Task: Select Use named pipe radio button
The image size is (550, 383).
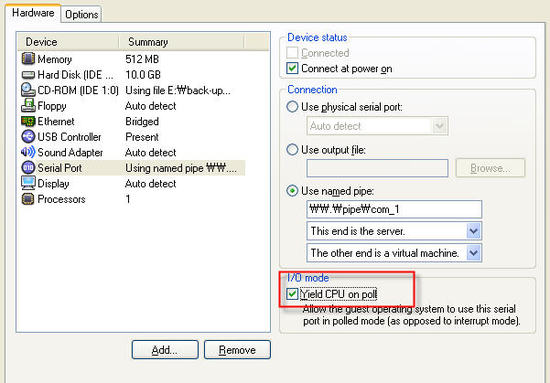Action: pos(292,191)
